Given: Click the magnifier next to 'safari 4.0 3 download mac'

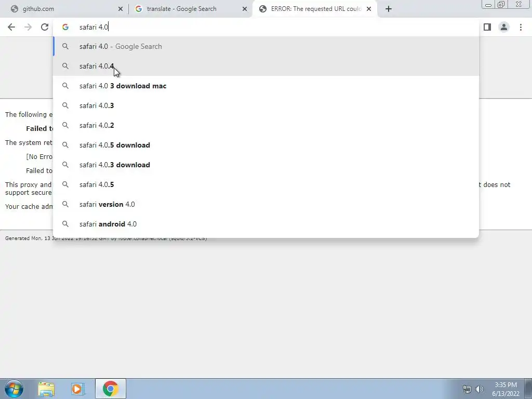Looking at the screenshot, I should (x=65, y=86).
